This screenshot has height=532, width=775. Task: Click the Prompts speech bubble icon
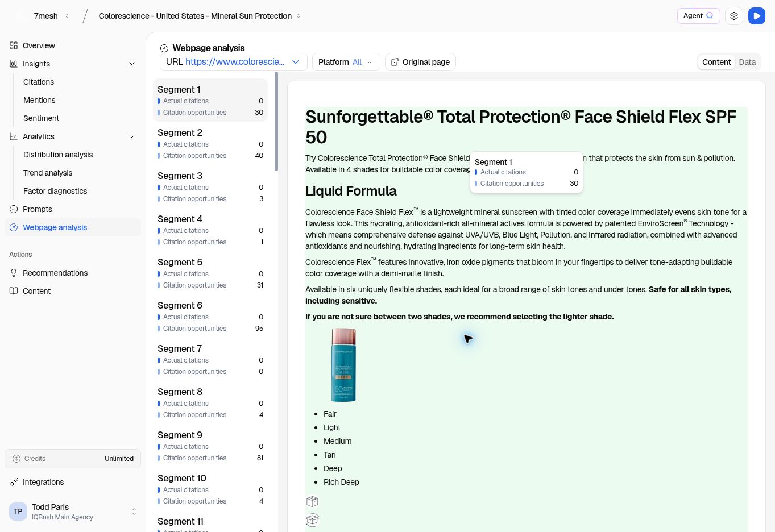click(14, 209)
